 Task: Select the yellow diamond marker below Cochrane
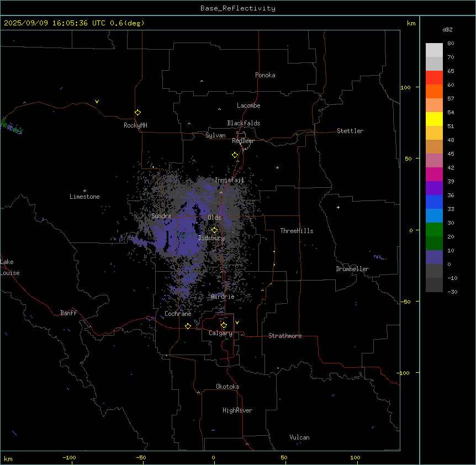pyautogui.click(x=188, y=326)
